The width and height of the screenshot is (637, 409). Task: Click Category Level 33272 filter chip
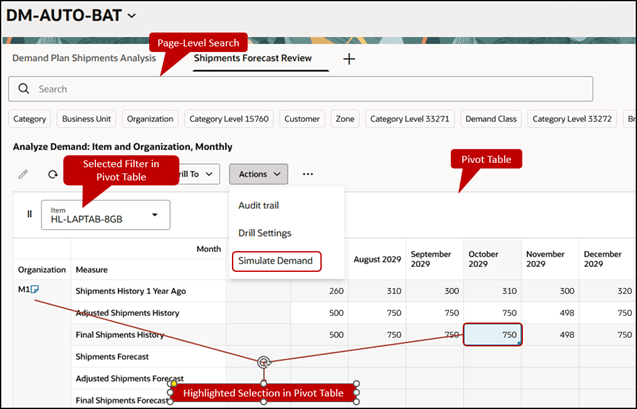click(x=572, y=119)
